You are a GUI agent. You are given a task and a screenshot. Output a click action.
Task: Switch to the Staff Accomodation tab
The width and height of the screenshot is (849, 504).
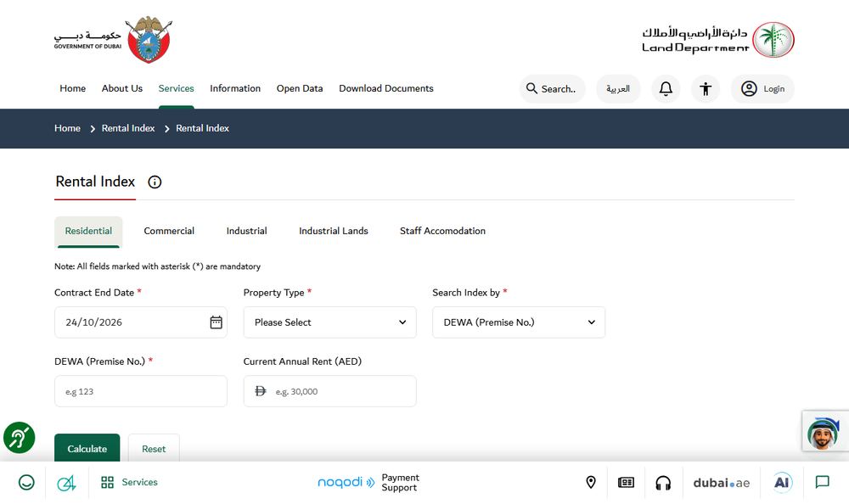coord(442,231)
